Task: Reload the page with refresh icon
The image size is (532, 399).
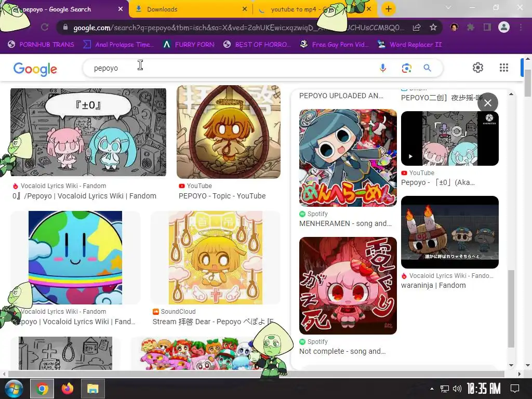Action: click(x=45, y=27)
